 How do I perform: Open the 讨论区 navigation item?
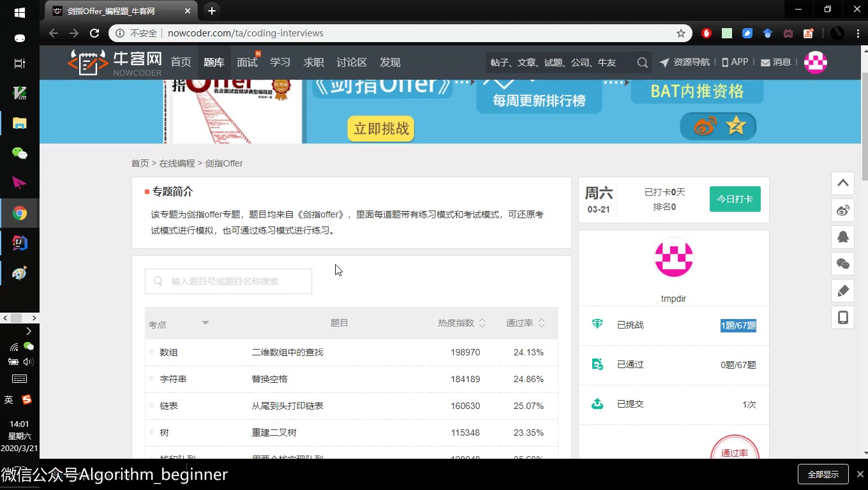pos(352,63)
